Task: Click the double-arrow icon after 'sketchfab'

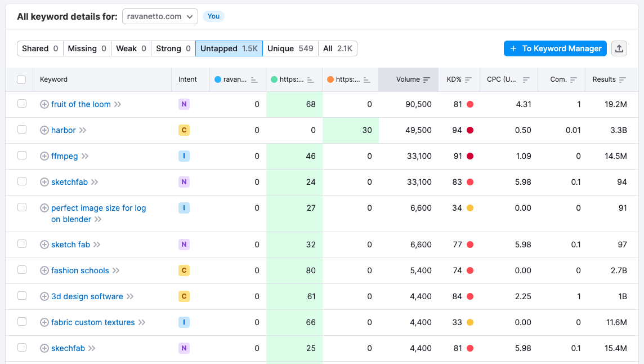Action: [x=95, y=182]
